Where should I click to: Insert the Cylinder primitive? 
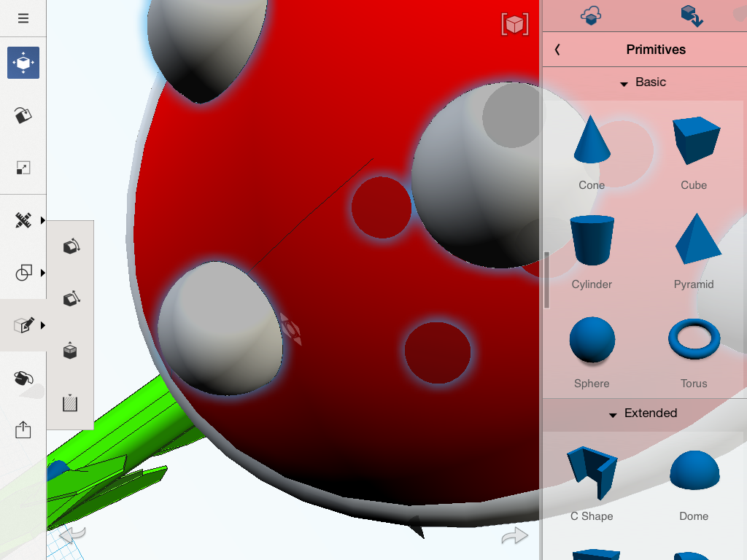(x=592, y=252)
